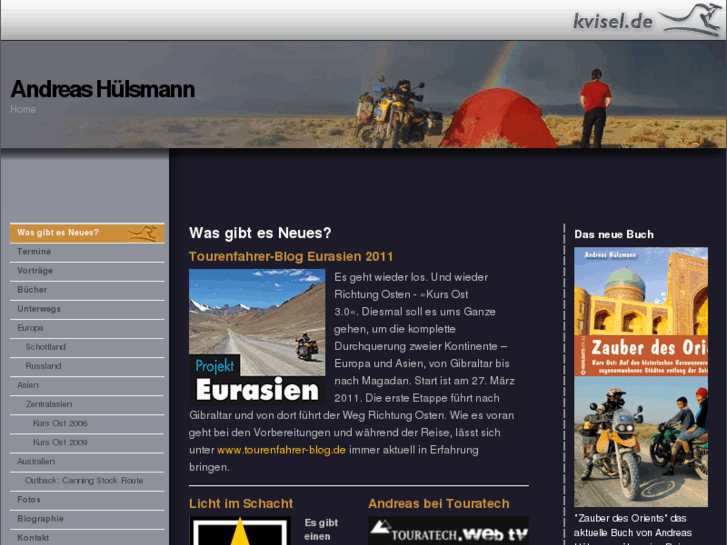Click the header motorcycle and tent banner

click(364, 95)
